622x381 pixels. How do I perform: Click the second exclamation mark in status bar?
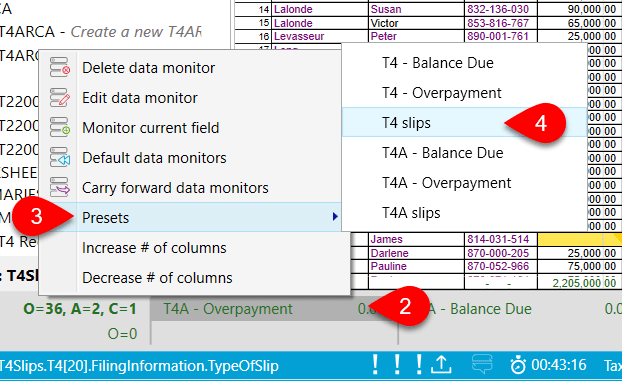tap(397, 364)
